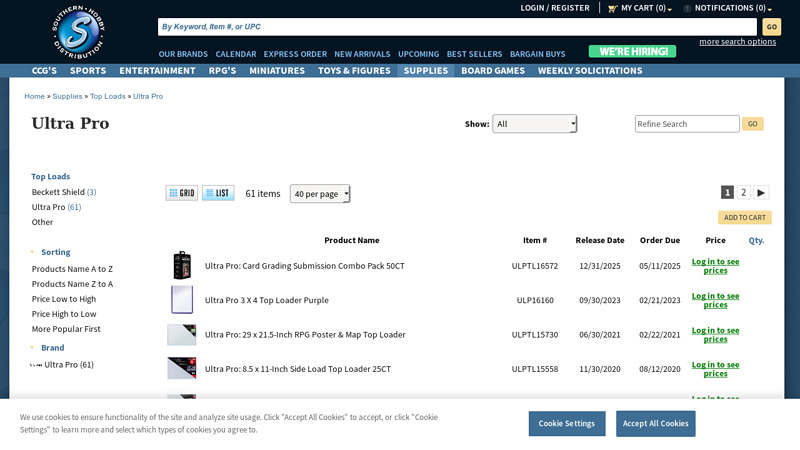Click the Southern Hobby Distribution logo
The image size is (800, 450).
(79, 32)
